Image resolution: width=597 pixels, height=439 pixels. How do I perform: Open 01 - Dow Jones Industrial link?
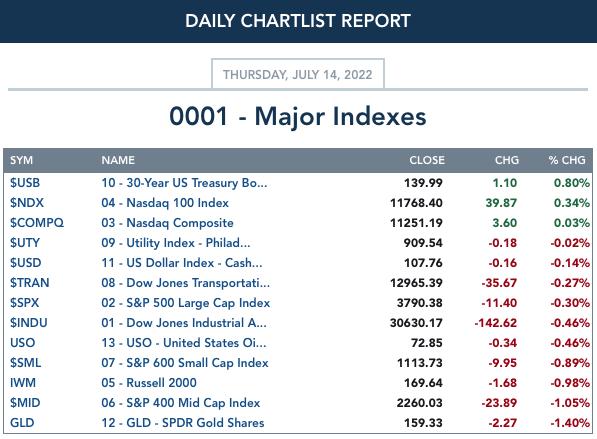click(x=184, y=322)
